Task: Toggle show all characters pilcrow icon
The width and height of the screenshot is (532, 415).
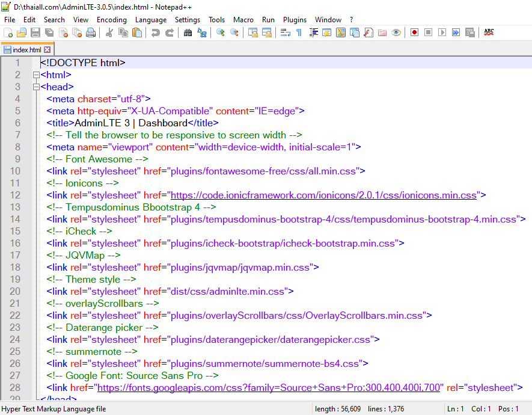Action: coord(299,32)
